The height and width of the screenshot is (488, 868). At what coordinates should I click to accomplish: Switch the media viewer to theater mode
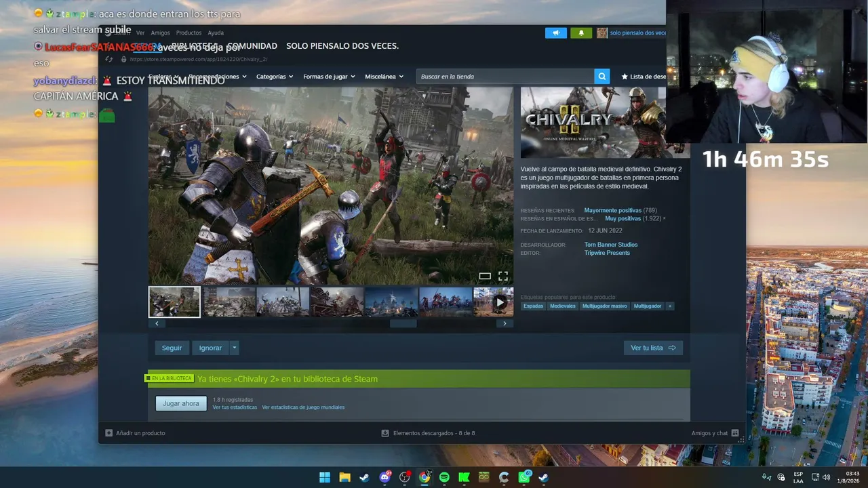[485, 276]
